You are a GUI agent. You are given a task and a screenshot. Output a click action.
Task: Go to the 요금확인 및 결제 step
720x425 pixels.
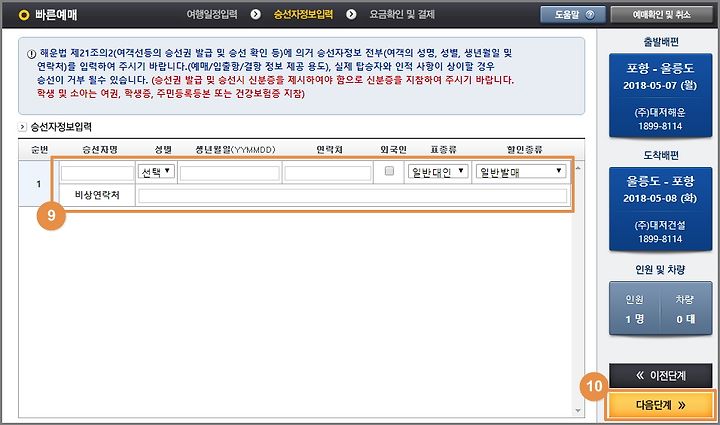[402, 14]
